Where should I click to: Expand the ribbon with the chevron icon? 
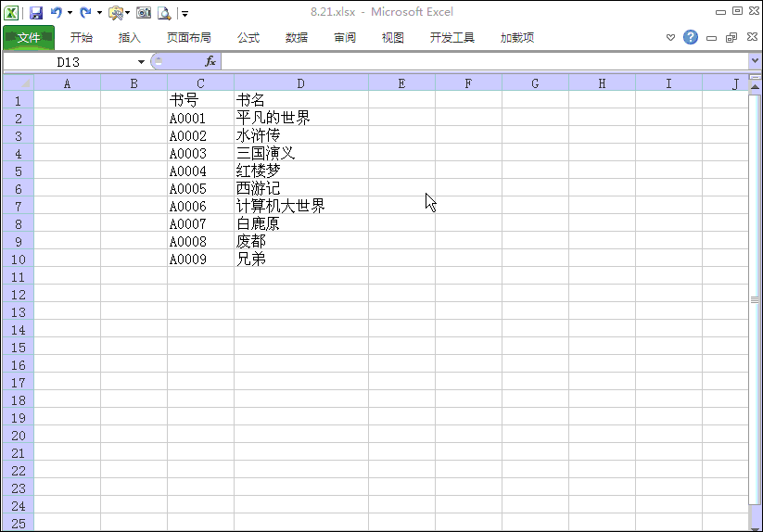pyautogui.click(x=670, y=37)
